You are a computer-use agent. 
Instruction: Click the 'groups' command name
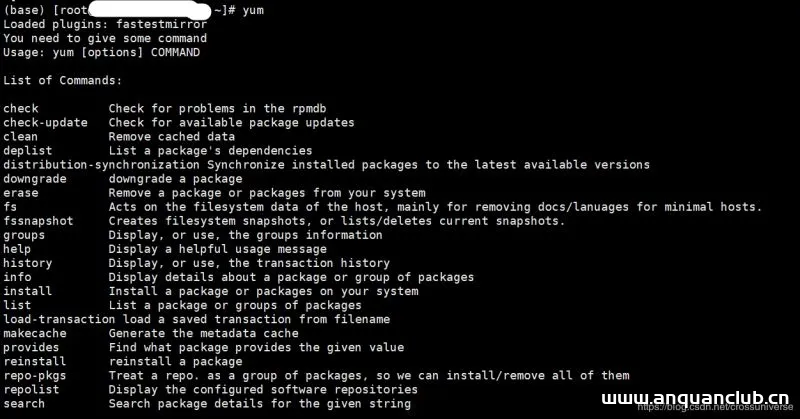click(24, 235)
